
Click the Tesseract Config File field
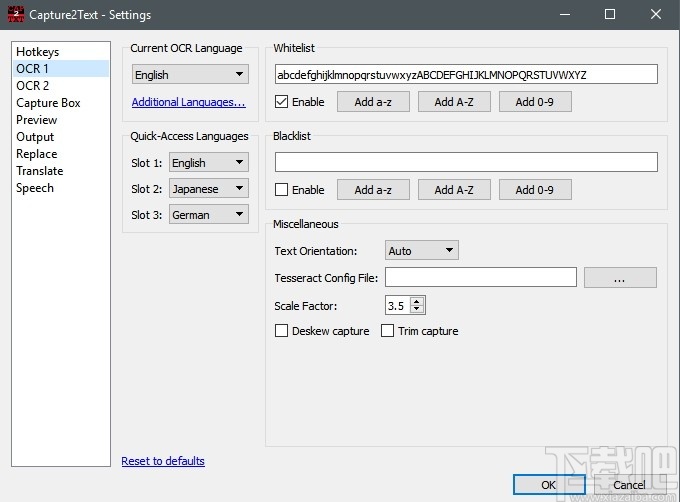[481, 277]
